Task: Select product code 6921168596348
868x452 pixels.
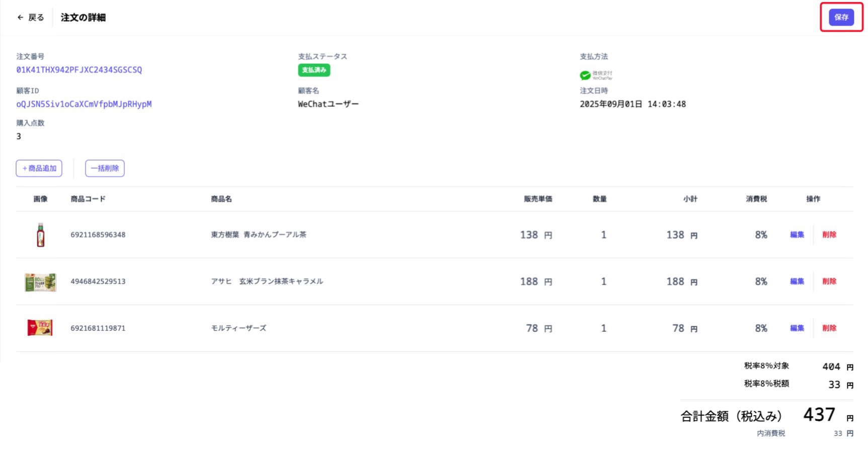Action: point(98,235)
